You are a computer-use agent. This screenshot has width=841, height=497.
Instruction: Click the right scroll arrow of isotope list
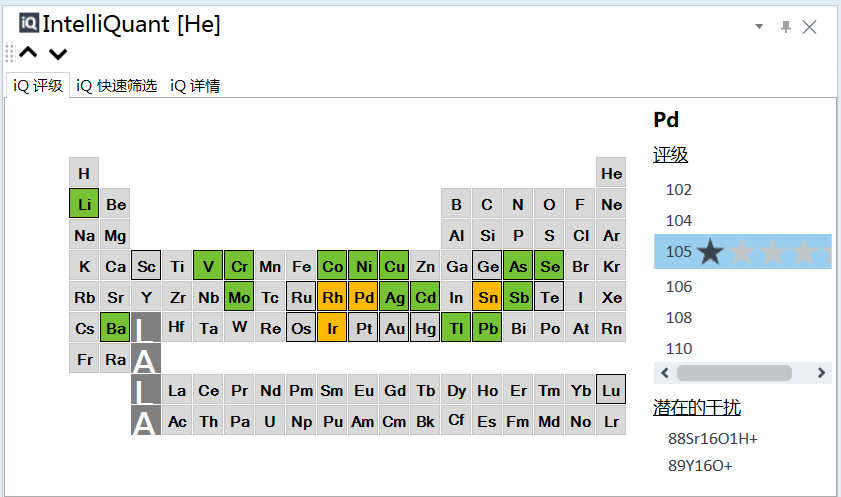[x=821, y=373]
